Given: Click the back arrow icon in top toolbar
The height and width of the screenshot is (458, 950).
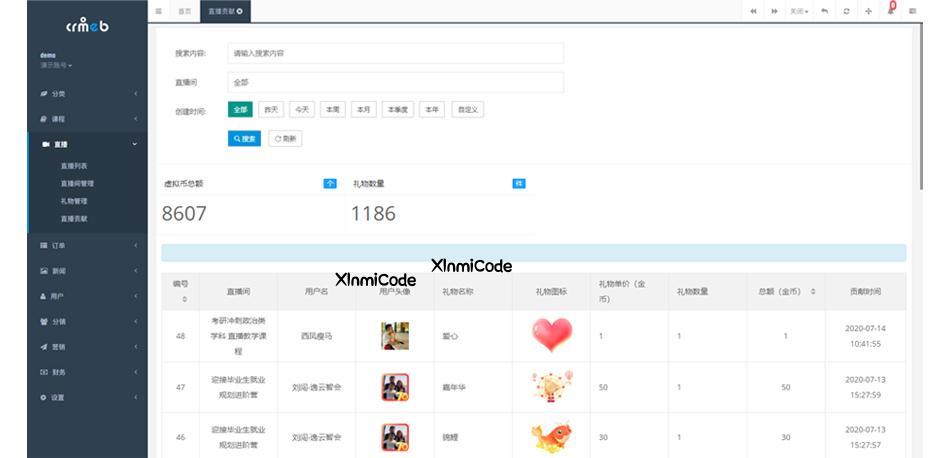Looking at the screenshot, I should pos(824,11).
